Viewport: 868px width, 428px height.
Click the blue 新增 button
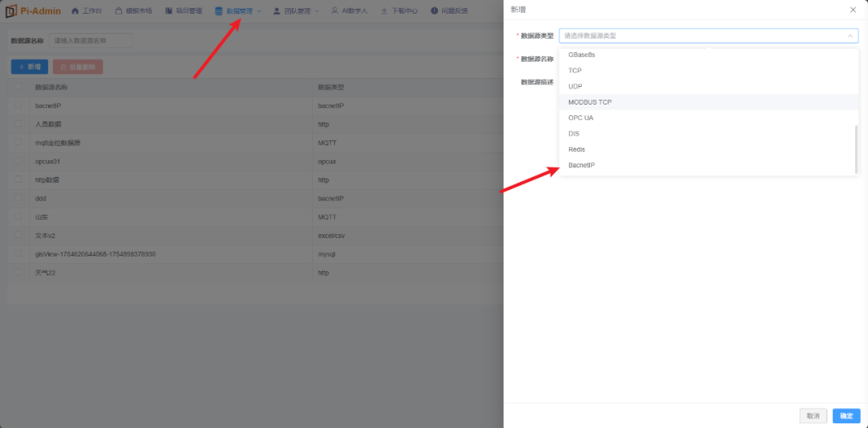coord(30,67)
